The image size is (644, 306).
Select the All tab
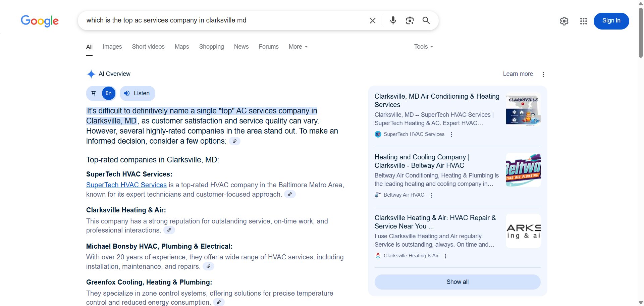click(x=89, y=47)
